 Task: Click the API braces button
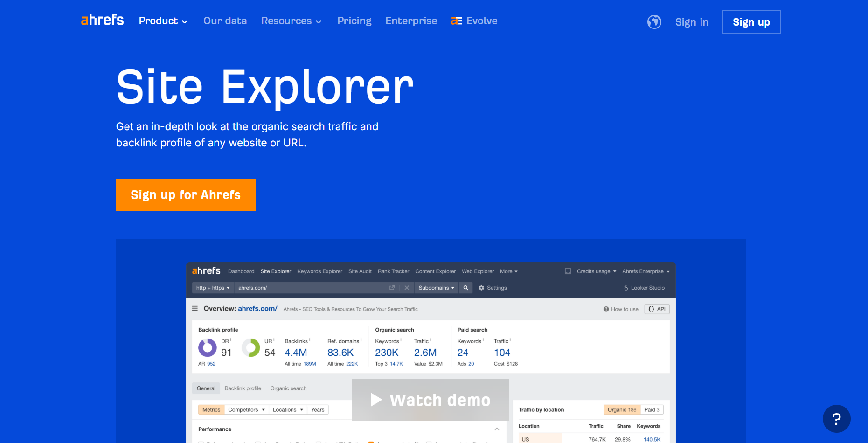tap(657, 309)
